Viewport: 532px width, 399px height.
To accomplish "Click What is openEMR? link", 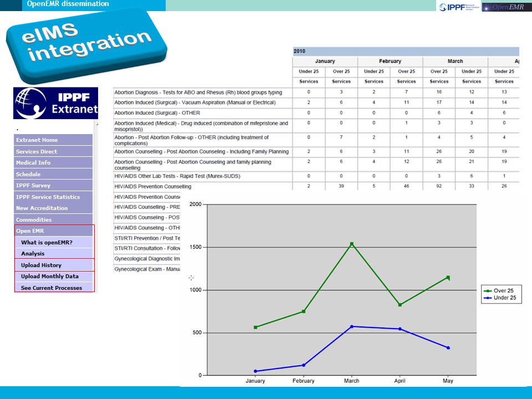I will coord(54,242).
